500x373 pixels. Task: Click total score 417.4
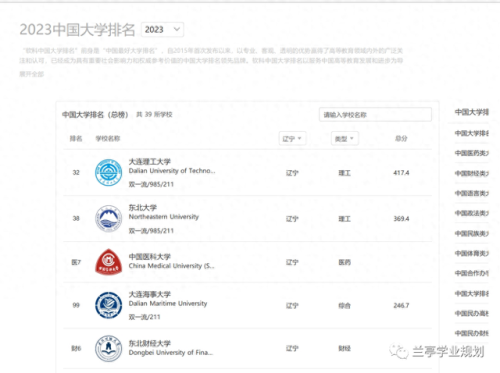(401, 173)
